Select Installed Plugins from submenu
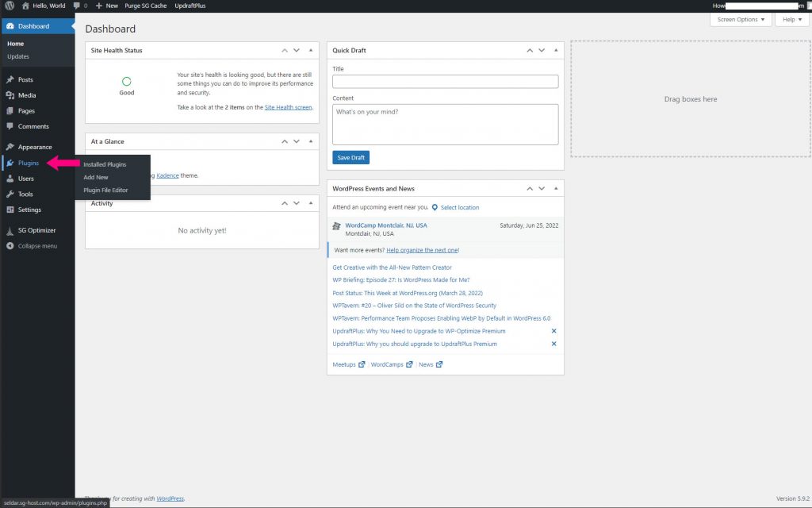Viewport: 812px width, 508px height. [x=105, y=164]
